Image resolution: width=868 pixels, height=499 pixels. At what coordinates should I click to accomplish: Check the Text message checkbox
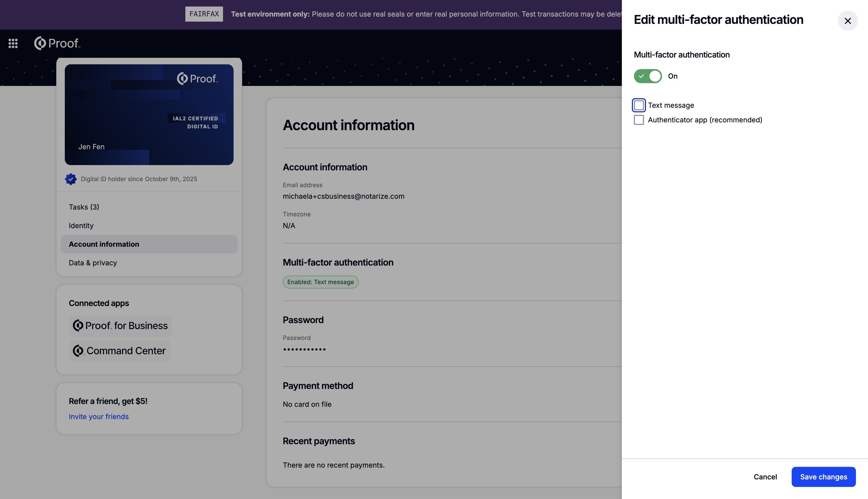[639, 105]
